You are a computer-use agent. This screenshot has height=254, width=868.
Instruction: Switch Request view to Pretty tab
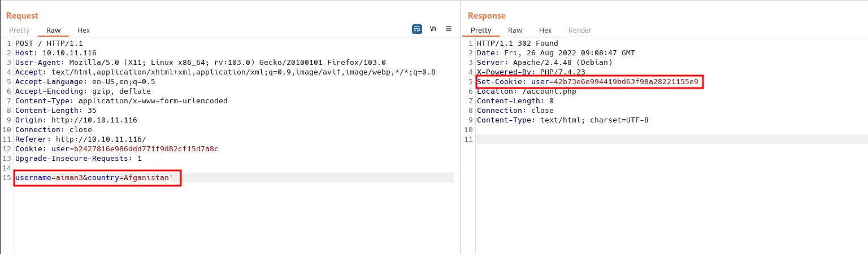19,30
